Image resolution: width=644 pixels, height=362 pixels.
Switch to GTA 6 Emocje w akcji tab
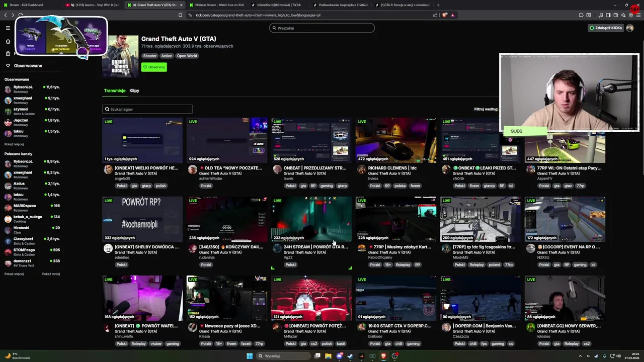[404, 5]
